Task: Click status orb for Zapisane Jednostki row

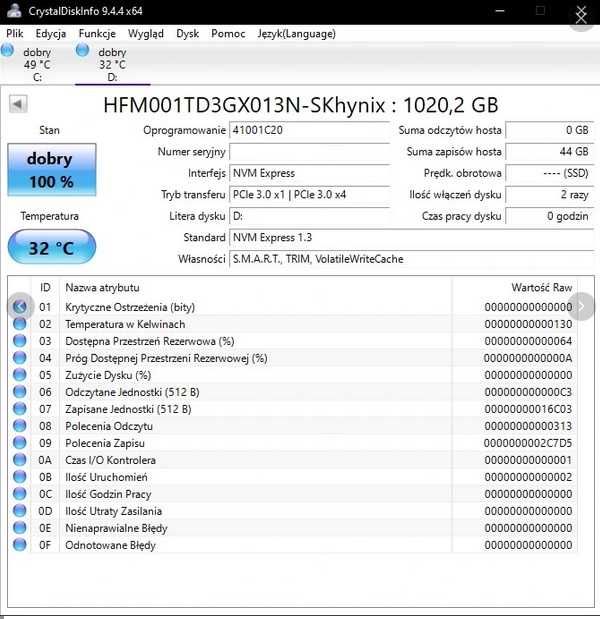Action: point(19,409)
